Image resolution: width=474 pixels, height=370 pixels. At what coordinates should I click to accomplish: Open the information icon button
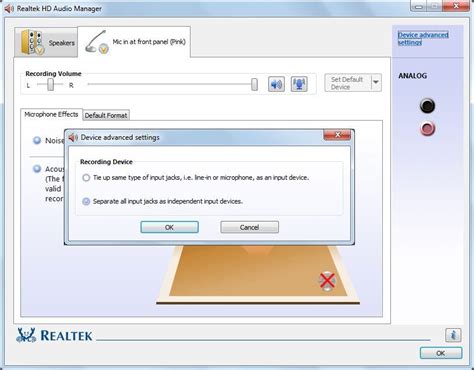coord(453,335)
